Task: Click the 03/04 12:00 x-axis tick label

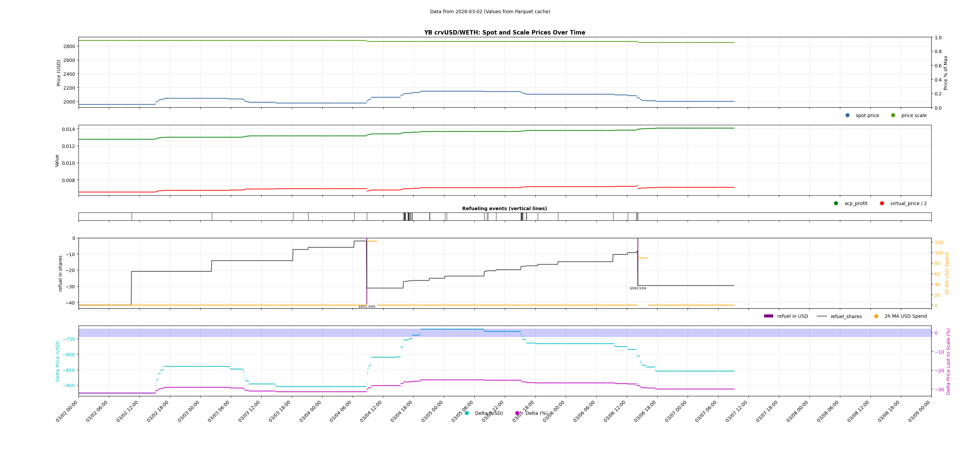Action: [x=371, y=412]
